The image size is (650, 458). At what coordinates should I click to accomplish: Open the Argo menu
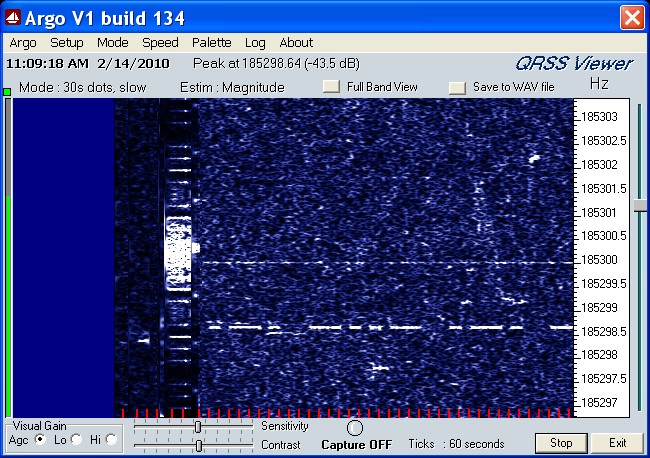pos(23,43)
